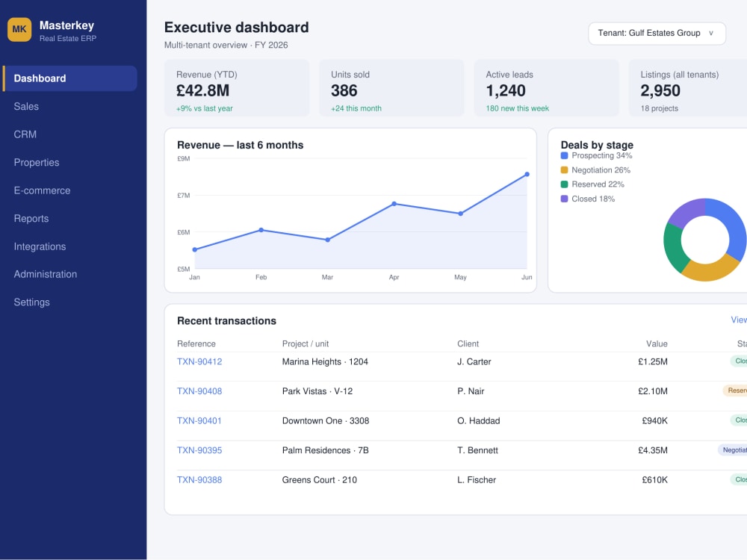
Task: Click Marina Heights · 1204 cell
Action: pos(325,362)
